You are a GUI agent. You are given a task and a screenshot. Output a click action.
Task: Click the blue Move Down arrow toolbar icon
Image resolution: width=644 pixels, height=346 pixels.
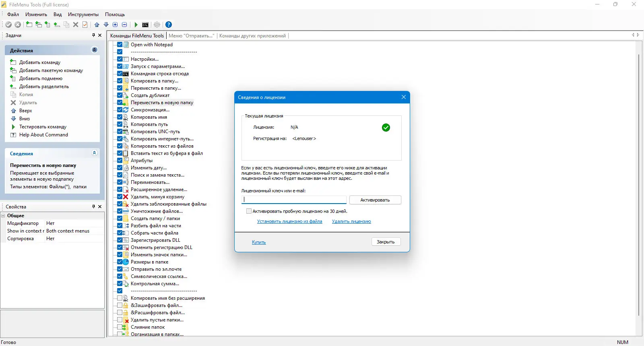pyautogui.click(x=106, y=25)
